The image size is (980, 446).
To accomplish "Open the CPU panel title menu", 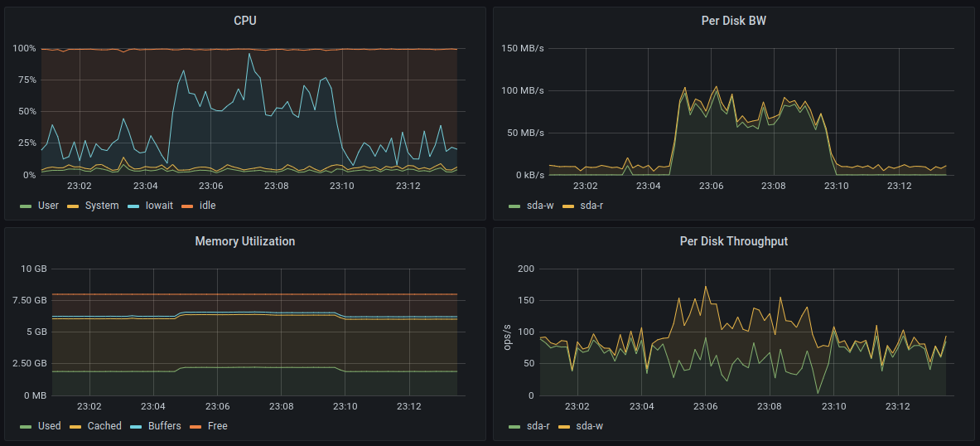I will 245,21.
